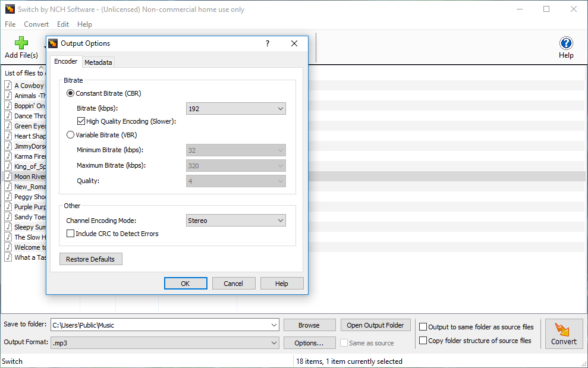Uncheck High Quality Encoding (Slower)
The height and width of the screenshot is (368, 588).
tap(81, 121)
